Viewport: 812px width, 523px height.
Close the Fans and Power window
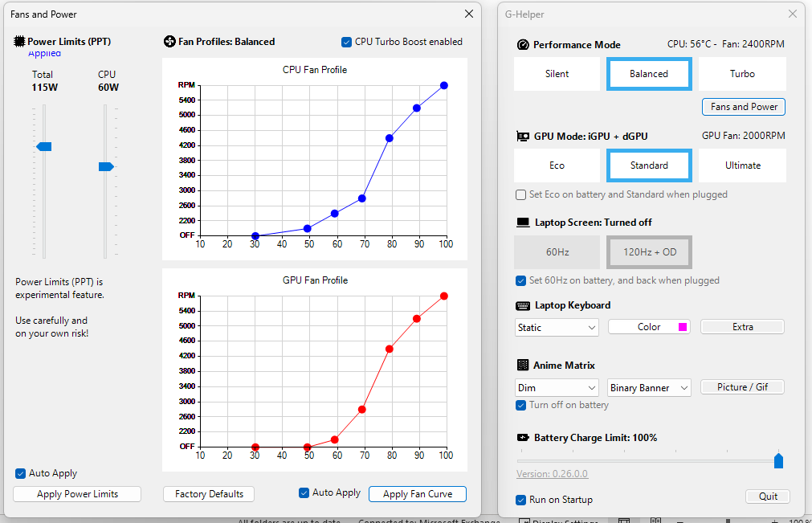(x=469, y=14)
